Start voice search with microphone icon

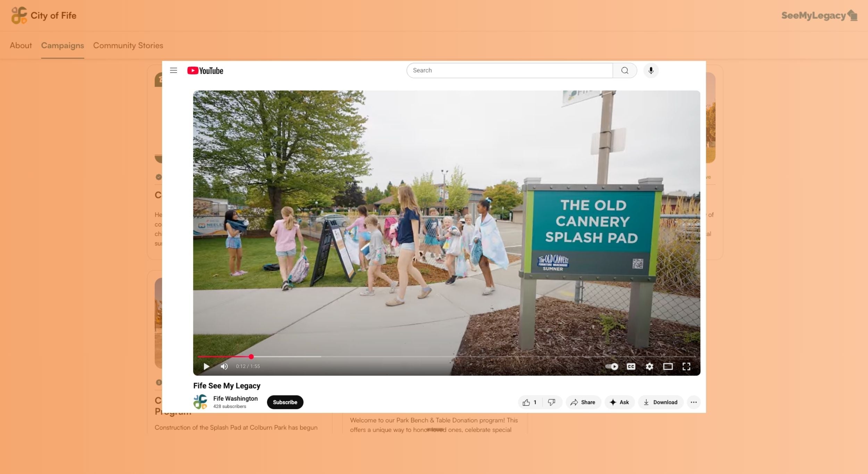pyautogui.click(x=651, y=70)
